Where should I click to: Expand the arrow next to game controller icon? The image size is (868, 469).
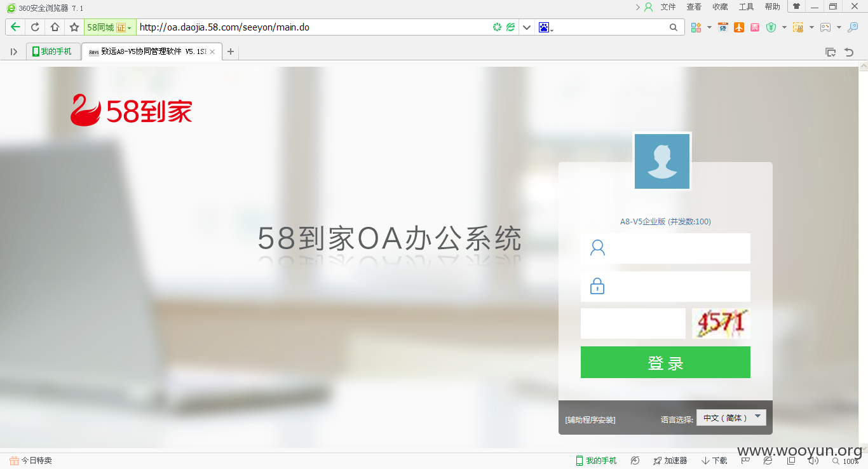click(839, 27)
